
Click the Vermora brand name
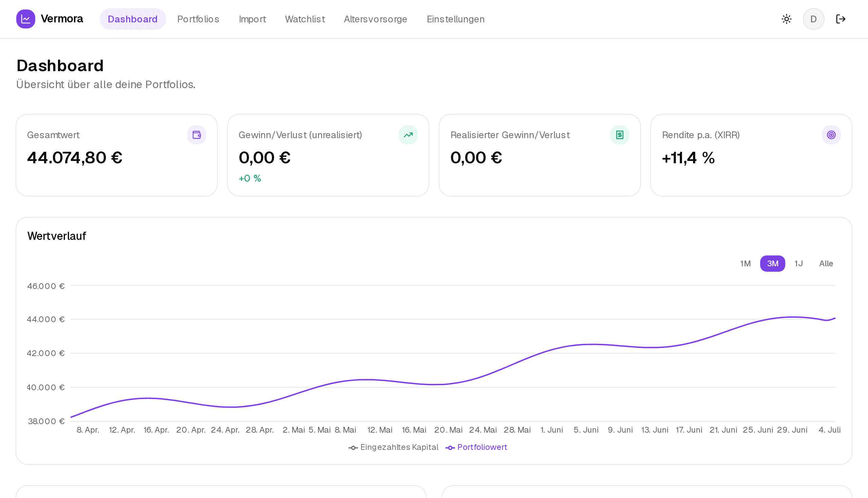(x=62, y=19)
